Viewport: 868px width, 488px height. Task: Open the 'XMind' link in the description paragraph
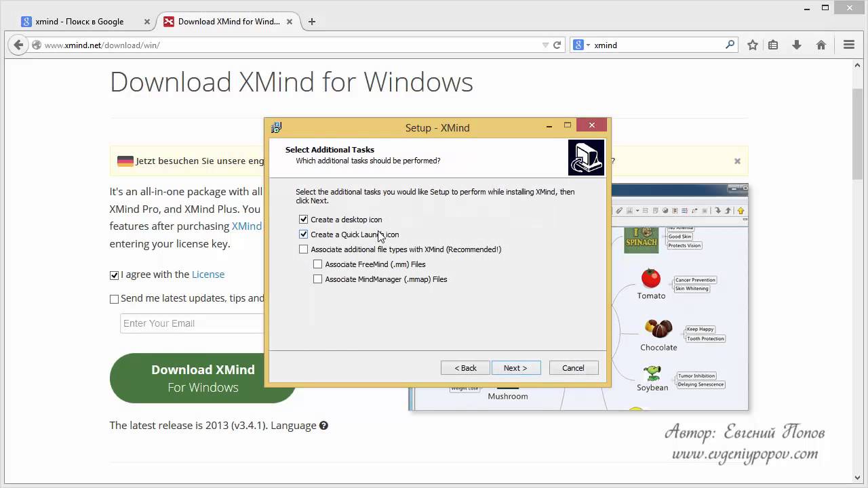pyautogui.click(x=247, y=226)
